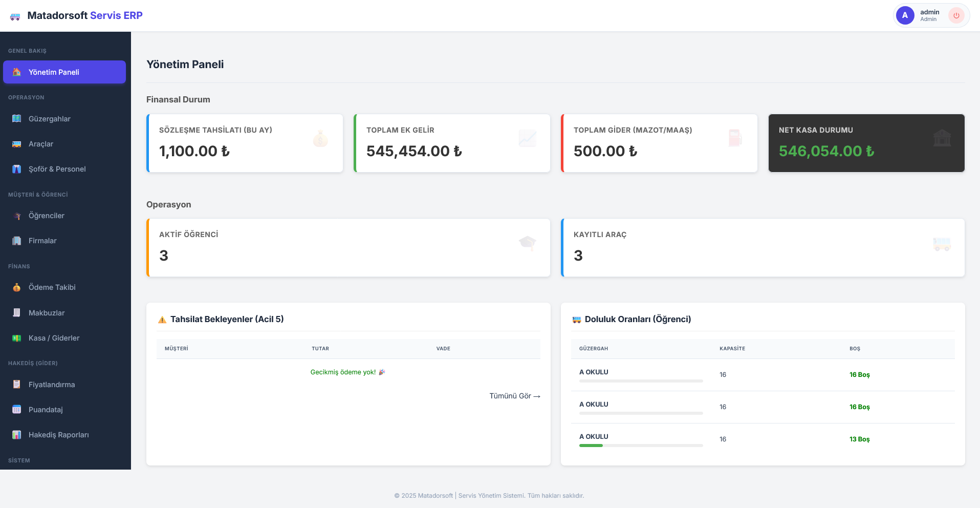980x508 pixels.
Task: Navigate to Fiyatlandırma
Action: tap(52, 385)
